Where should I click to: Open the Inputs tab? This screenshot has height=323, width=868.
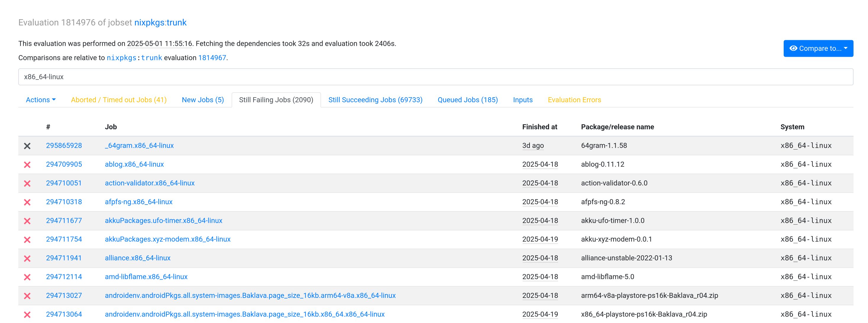[523, 100]
